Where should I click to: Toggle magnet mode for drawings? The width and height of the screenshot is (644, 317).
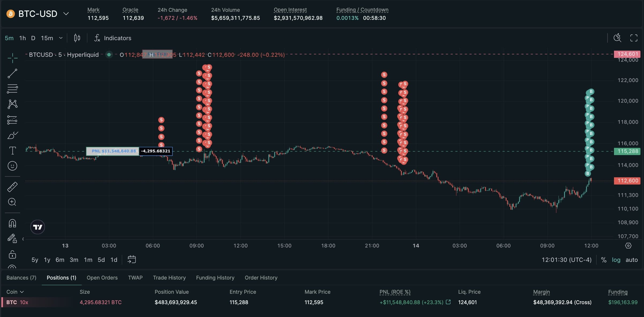point(12,223)
